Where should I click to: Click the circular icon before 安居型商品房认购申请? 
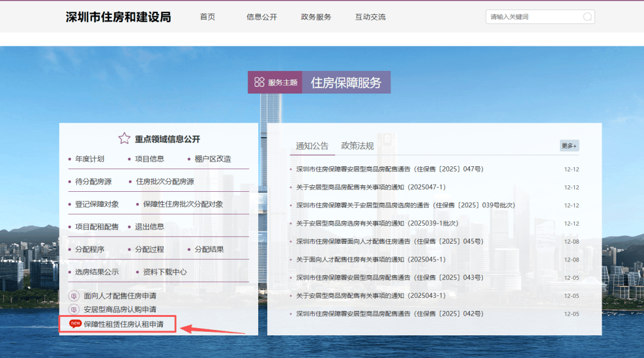[x=74, y=309]
